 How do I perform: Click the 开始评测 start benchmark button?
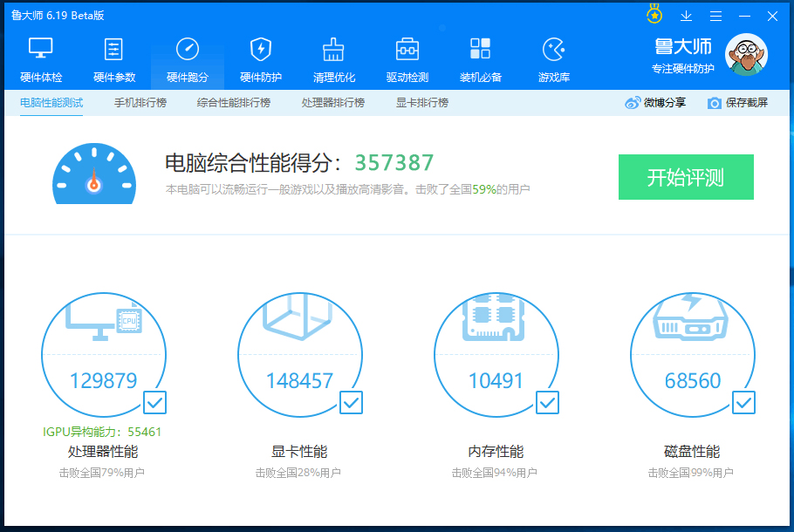[686, 176]
